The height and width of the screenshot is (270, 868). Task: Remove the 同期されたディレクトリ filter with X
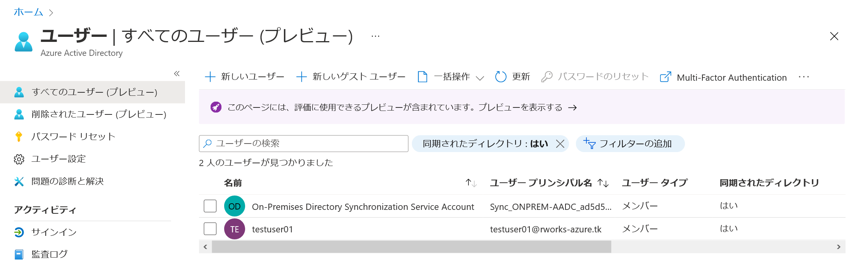(560, 144)
